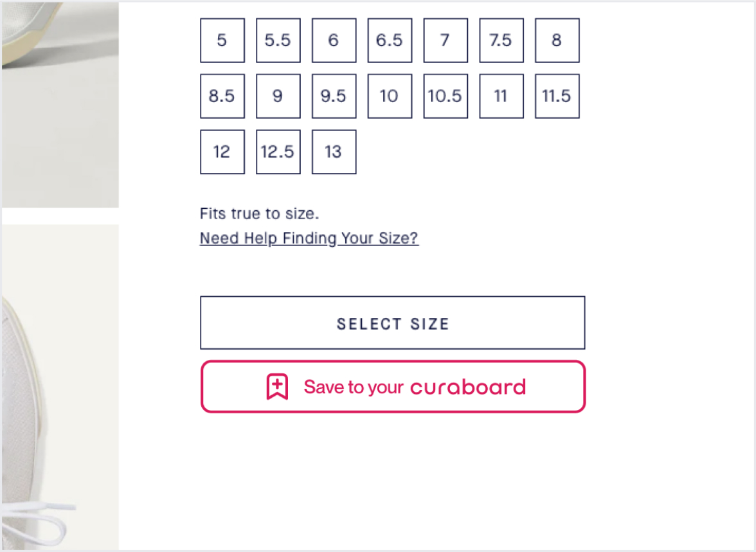
Task: Select shoe size 5.5
Action: tap(278, 40)
